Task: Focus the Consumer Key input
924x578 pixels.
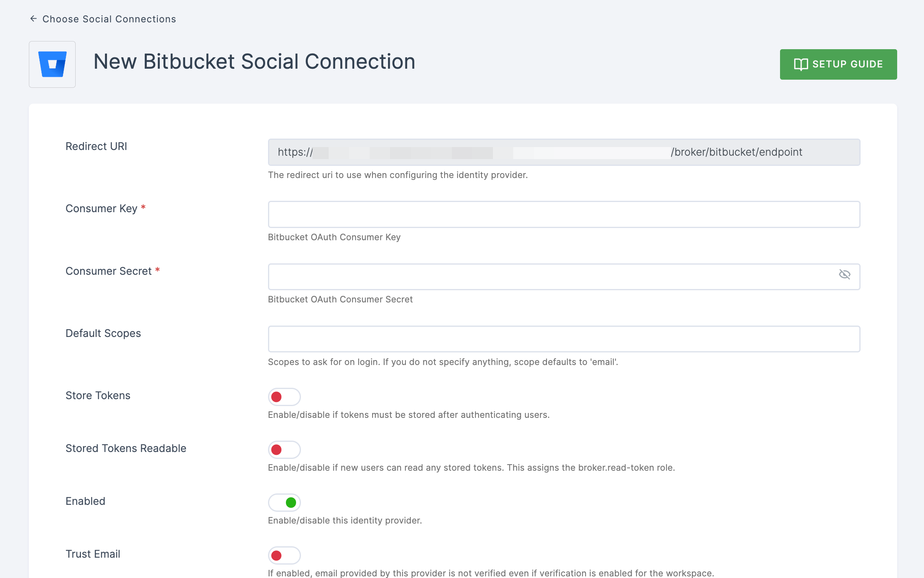Action: tap(564, 214)
